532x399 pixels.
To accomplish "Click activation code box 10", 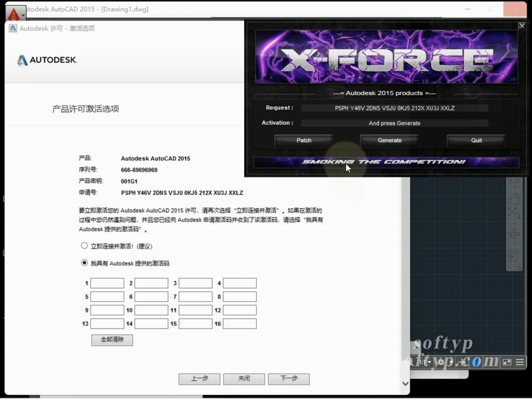I will coord(152,310).
